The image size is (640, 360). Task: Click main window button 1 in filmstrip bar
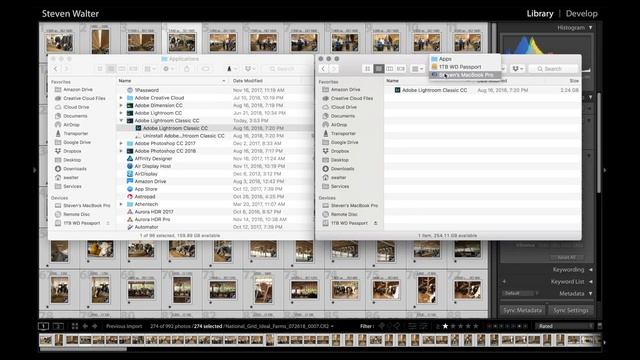[43, 326]
